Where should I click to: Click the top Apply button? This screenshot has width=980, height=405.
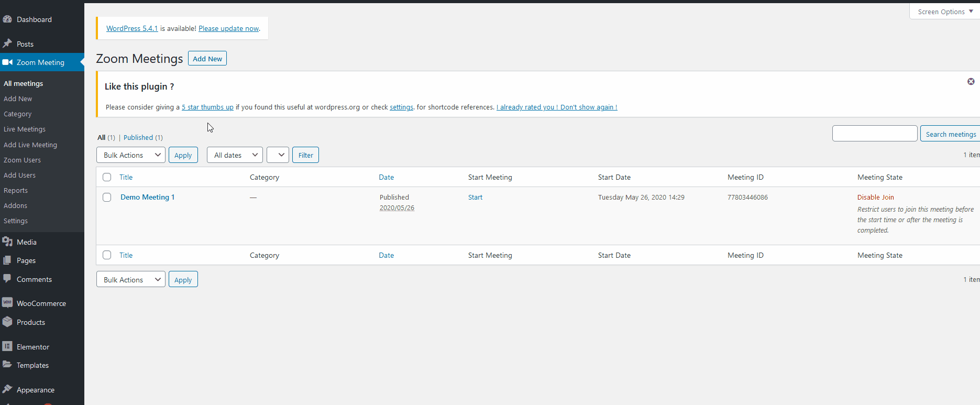coord(183,155)
